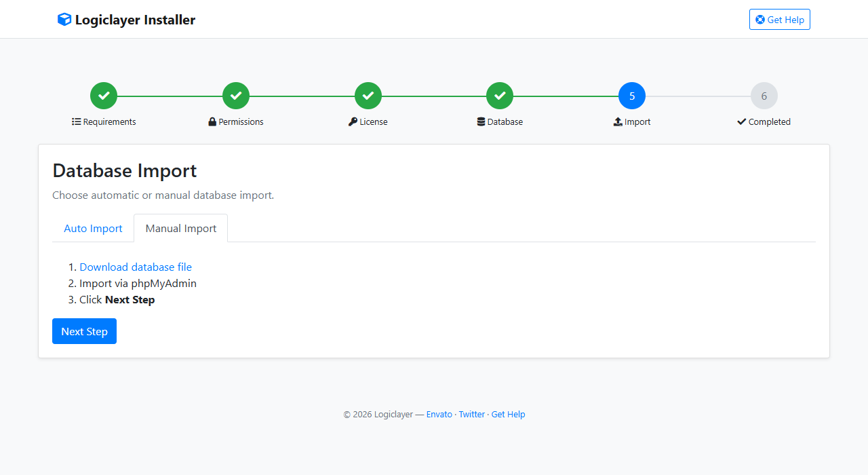The height and width of the screenshot is (475, 868).
Task: Click the Next Step button
Action: click(84, 331)
